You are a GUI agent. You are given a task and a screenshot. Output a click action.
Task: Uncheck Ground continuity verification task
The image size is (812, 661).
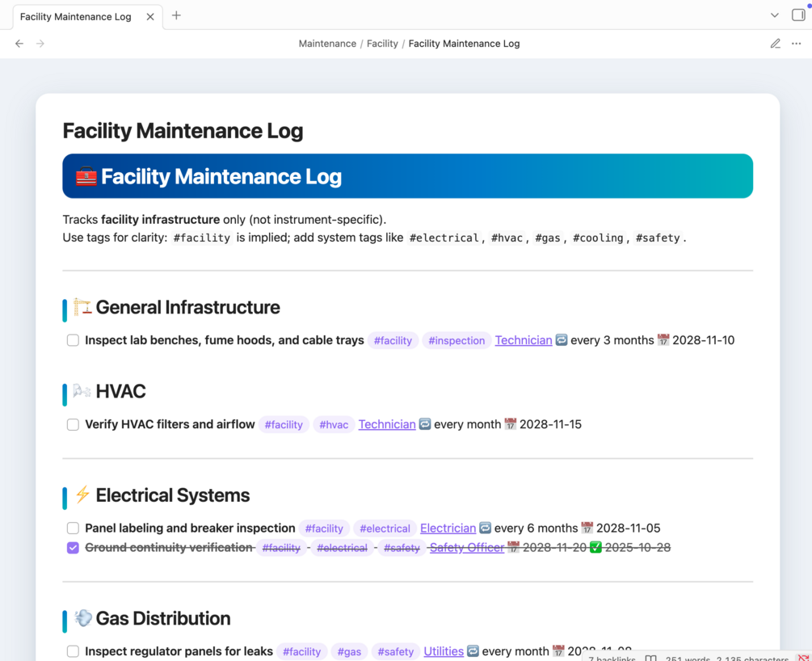(73, 548)
